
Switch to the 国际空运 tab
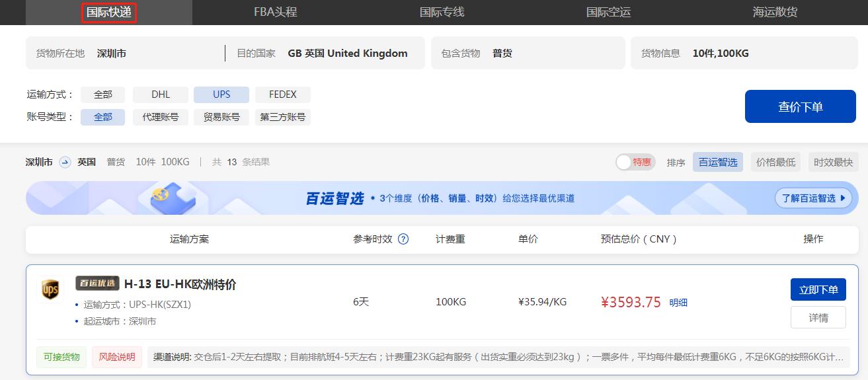coord(608,12)
